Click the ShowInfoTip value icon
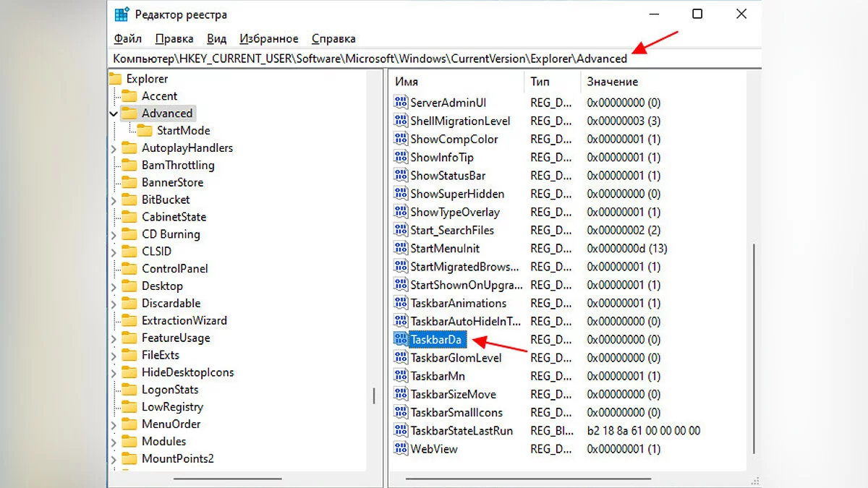Viewport: 868px width, 488px height. (x=401, y=157)
